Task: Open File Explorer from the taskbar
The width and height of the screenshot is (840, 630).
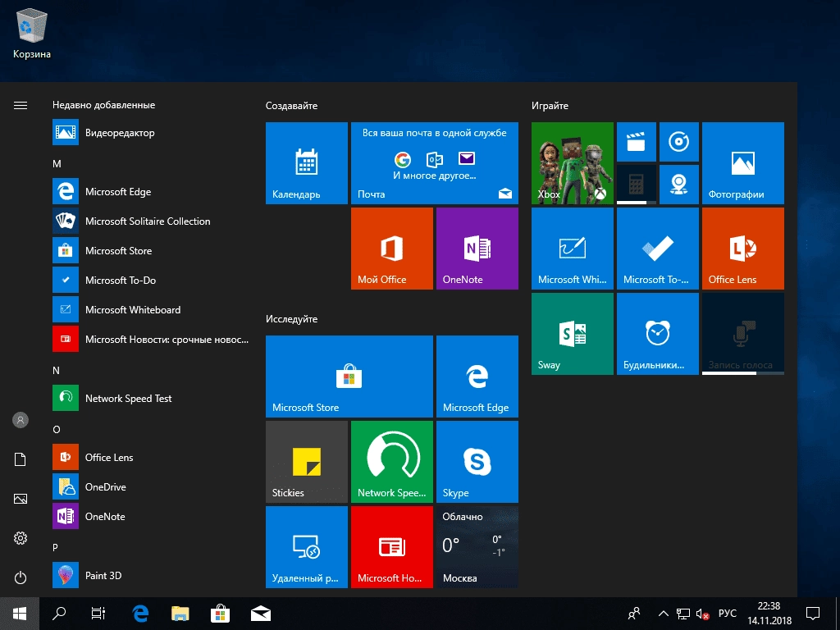Action: (180, 614)
